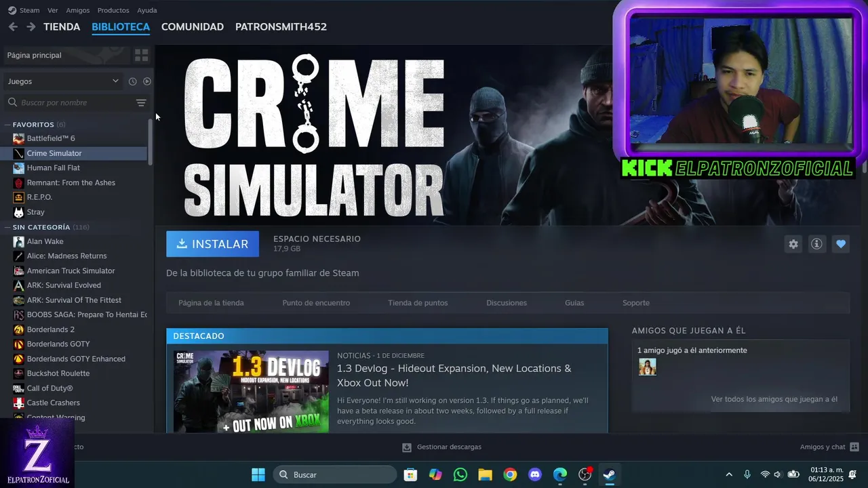Select the BIBLIOTECA tab
Viewport: 868px width, 488px height.
pos(121,26)
